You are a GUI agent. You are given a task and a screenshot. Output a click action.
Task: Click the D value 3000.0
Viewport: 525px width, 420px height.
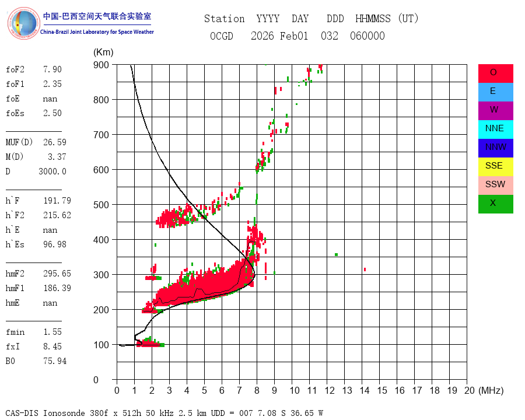[x=52, y=171]
